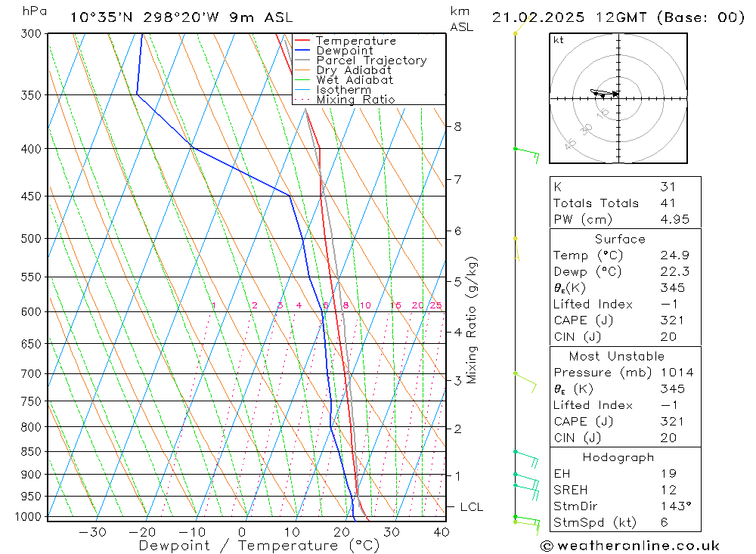This screenshot has height=554, width=756.
Task: Click the Most Unstable section heading
Action: click(617, 356)
